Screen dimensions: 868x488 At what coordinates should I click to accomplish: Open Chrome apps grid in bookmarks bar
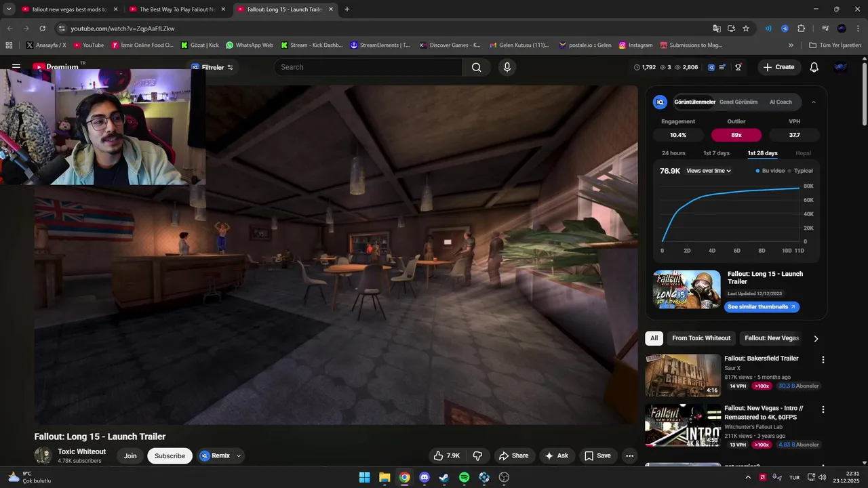pos(9,45)
